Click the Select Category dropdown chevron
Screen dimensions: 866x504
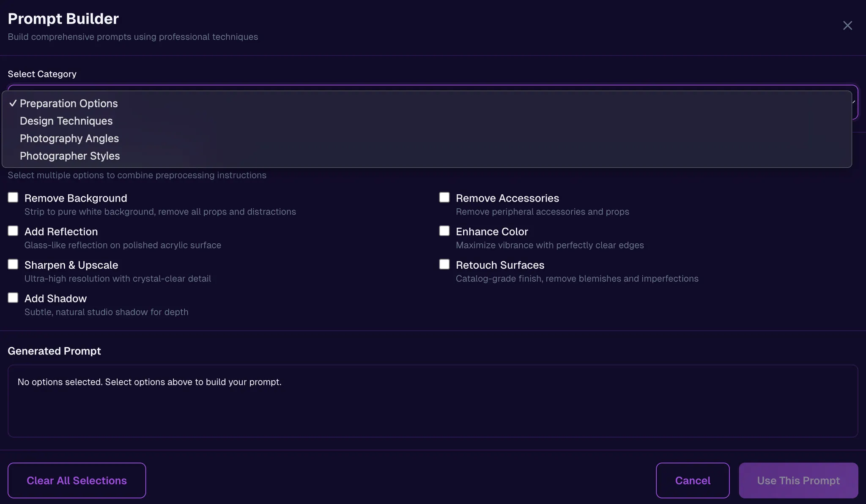coord(854,102)
